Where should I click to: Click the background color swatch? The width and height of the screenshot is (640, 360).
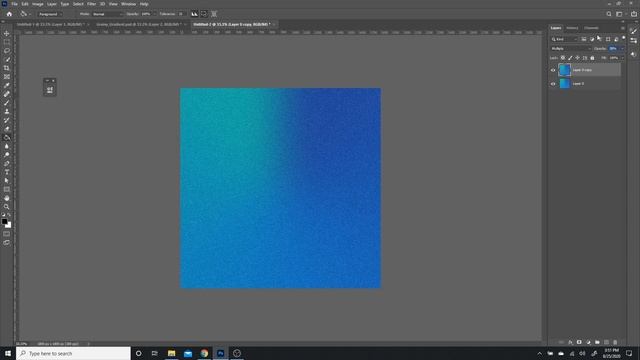tap(9, 225)
